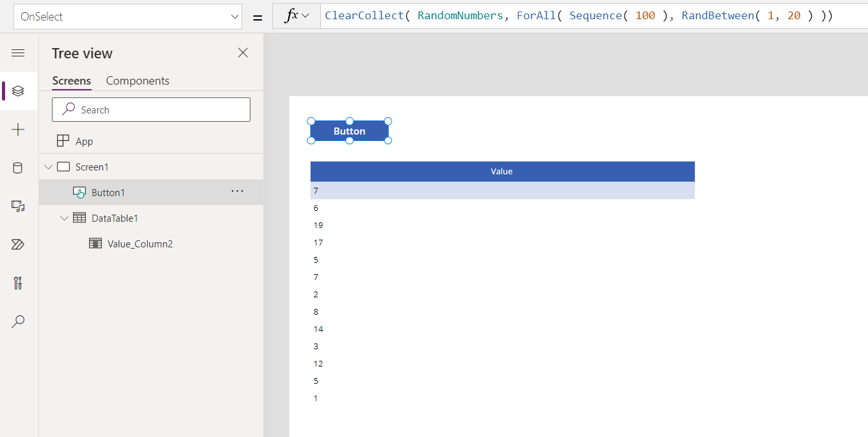Image resolution: width=868 pixels, height=437 pixels.
Task: Click inside the Search controls field
Action: click(151, 109)
